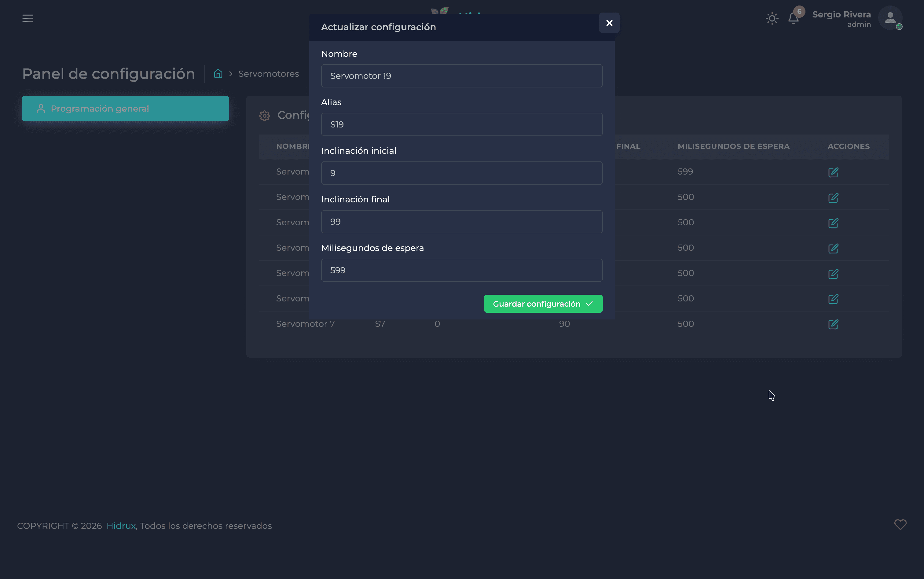Click the 500 value in Servomotor 7 row
924x579 pixels.
coord(686,324)
